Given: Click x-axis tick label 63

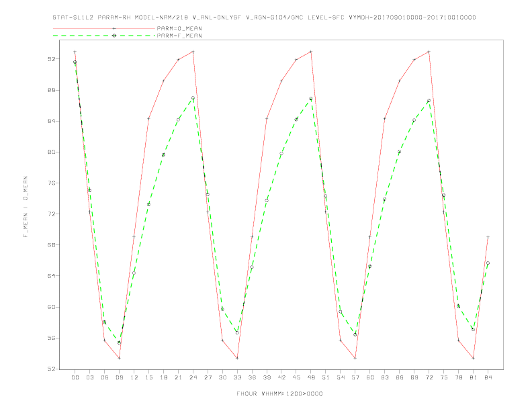Looking at the screenshot, I should coord(385,377).
